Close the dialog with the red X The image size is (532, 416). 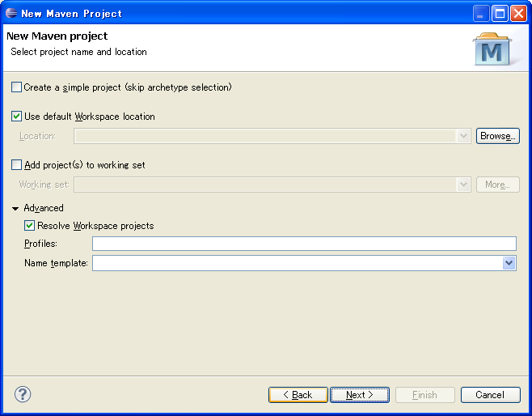tap(518, 14)
